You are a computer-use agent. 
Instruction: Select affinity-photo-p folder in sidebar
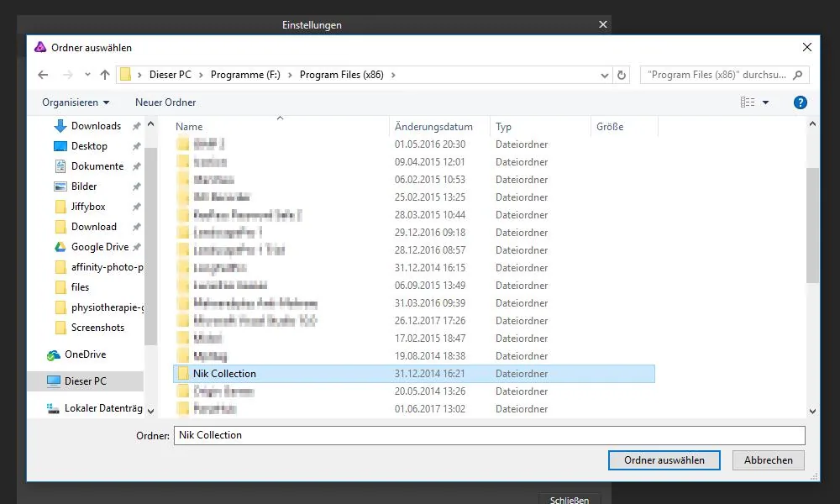click(x=107, y=267)
